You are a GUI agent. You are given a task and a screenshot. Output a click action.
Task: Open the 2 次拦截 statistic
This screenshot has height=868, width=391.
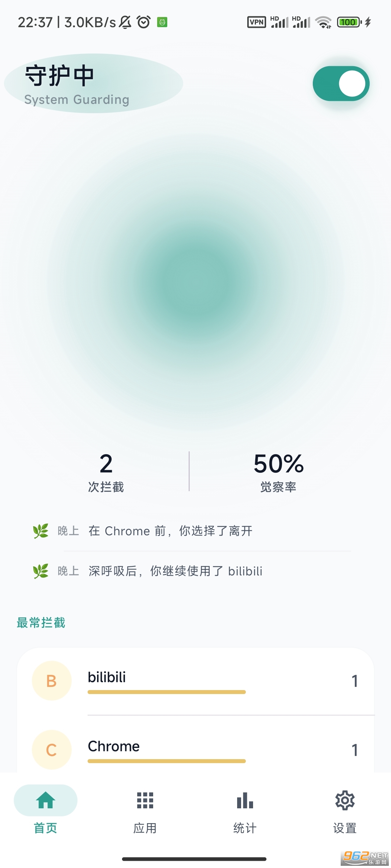106,472
